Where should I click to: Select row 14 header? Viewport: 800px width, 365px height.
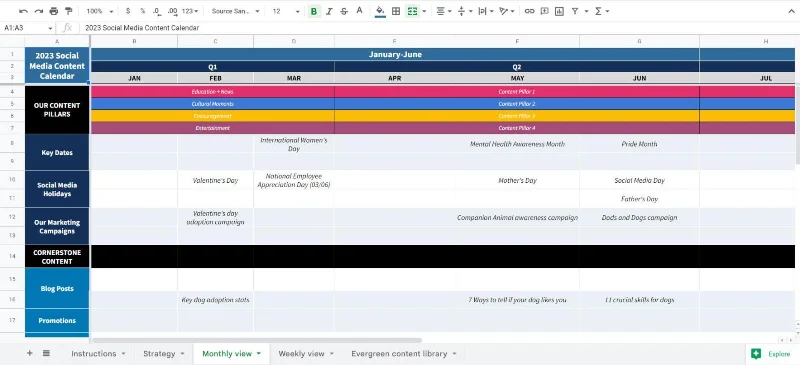click(x=12, y=256)
